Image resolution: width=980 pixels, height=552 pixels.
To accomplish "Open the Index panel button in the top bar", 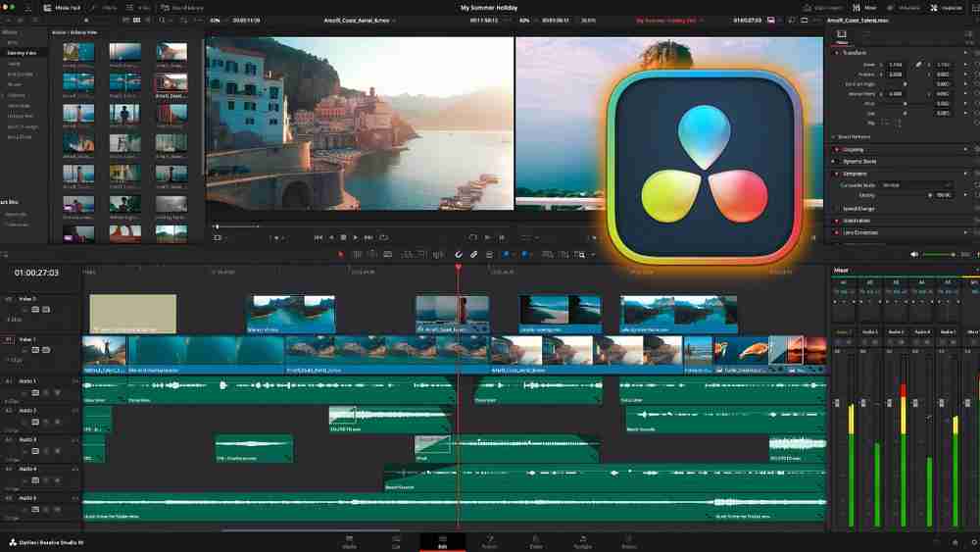I will point(139,8).
